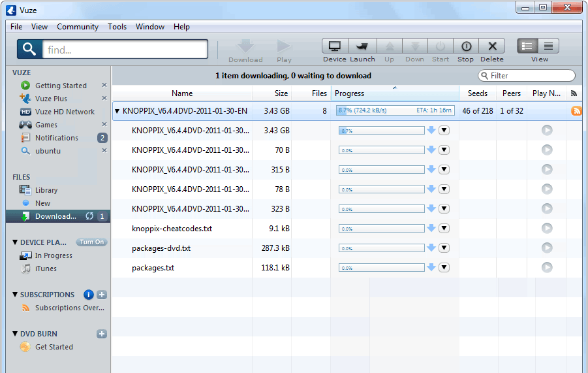This screenshot has width=588, height=373.
Task: Switch to detailed list view mode
Action: (x=527, y=46)
